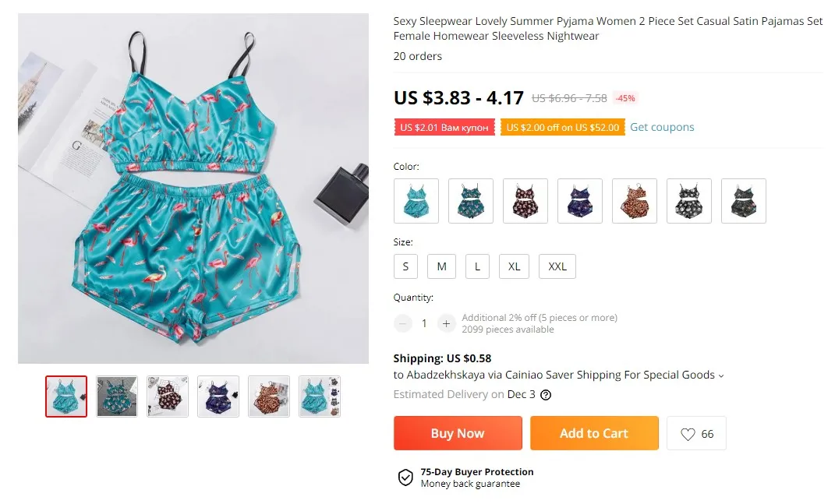
Task: Select the teal flamingo color swatch
Action: tap(416, 201)
